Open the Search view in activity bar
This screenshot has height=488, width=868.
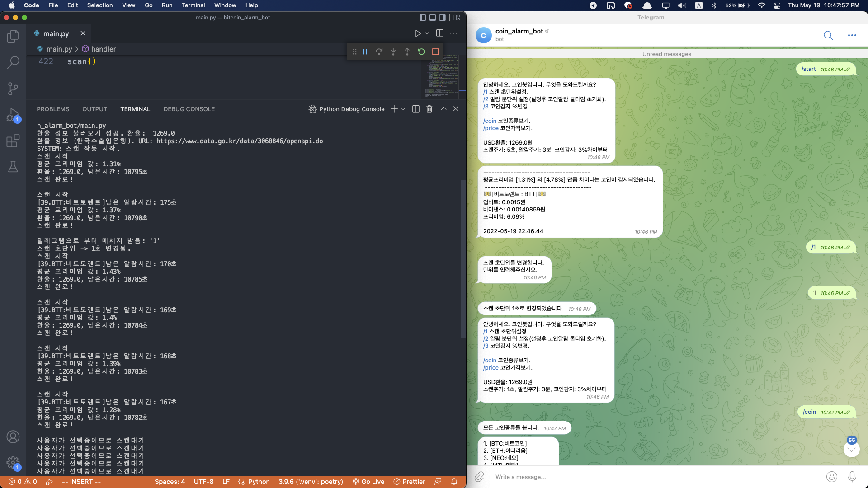13,62
